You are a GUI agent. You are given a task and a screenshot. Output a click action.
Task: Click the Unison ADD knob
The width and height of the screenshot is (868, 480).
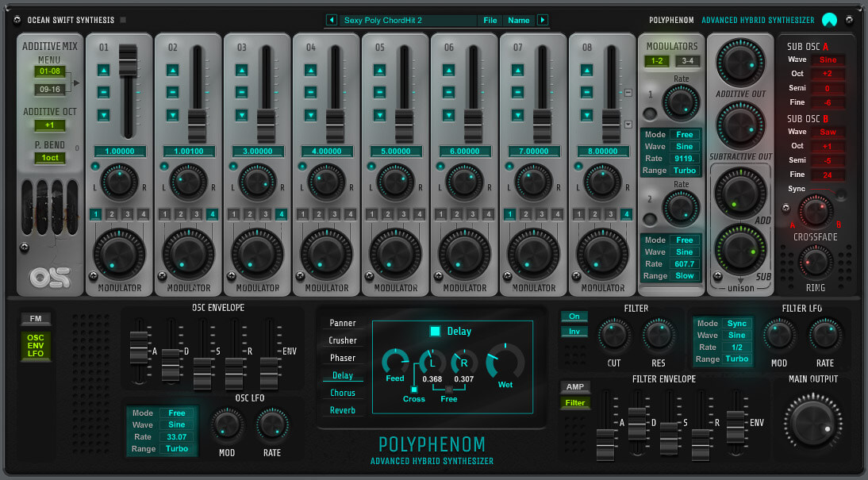tap(740, 193)
